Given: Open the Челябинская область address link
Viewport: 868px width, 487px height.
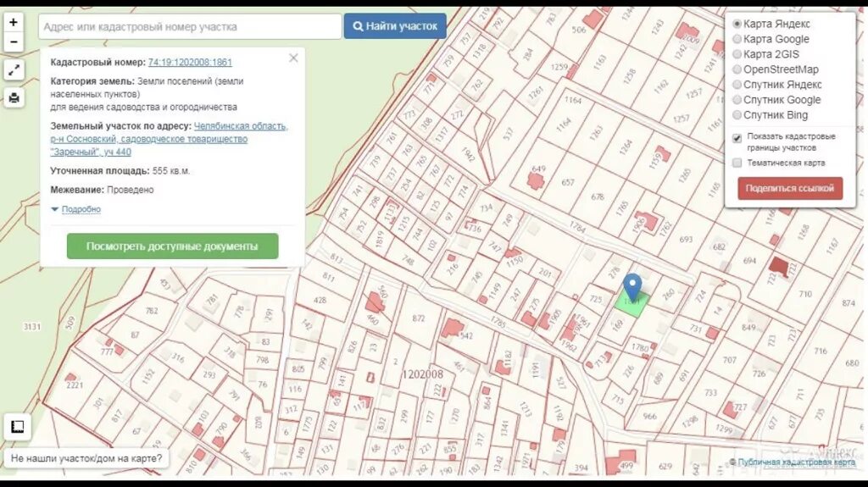Looking at the screenshot, I should [x=169, y=139].
